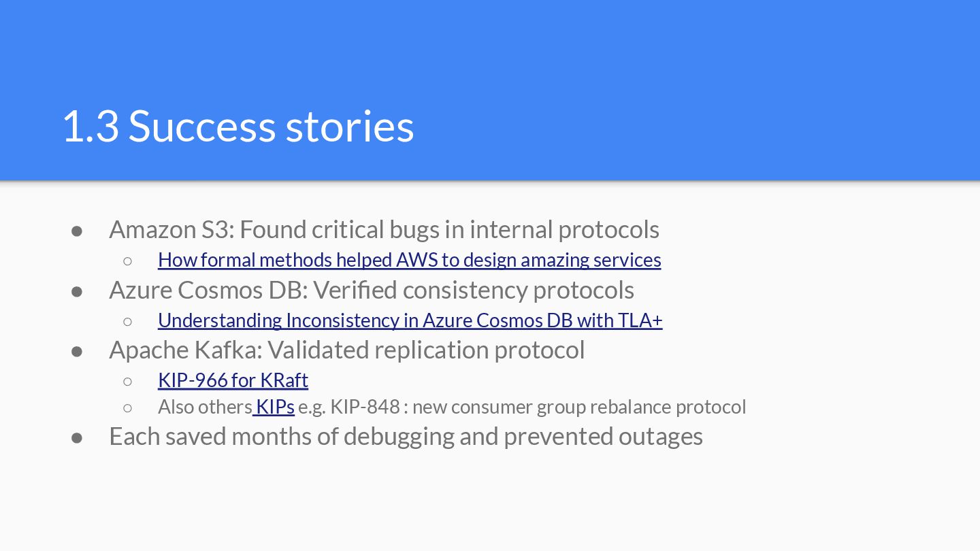Click the Azure Cosmos DB verified protocols text
Screen dimensions: 980x551
coord(371,290)
